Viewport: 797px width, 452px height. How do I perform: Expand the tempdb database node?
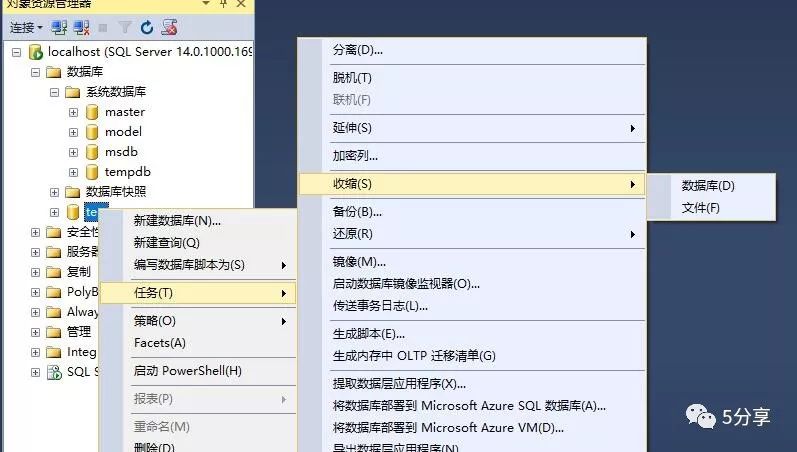74,172
